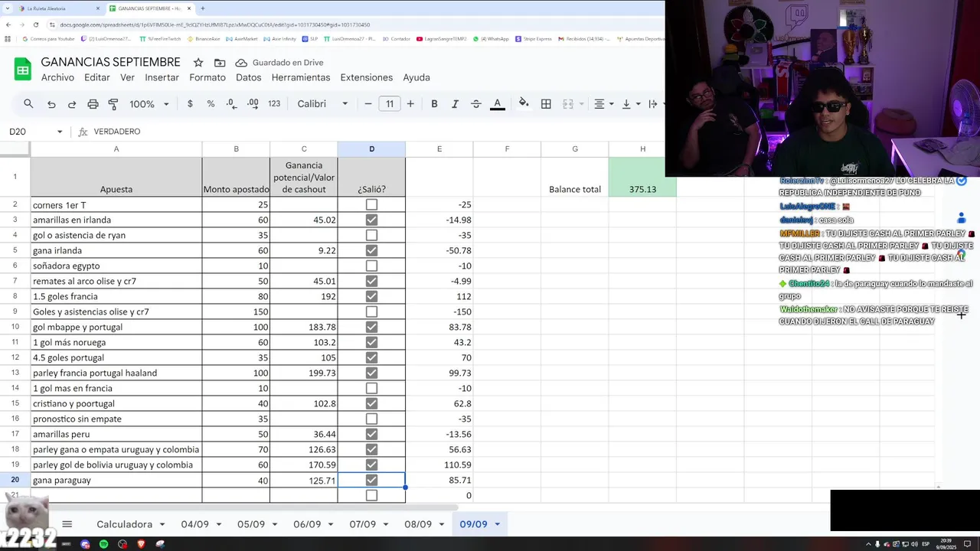
Task: Check the box for 1 gol mas en francia
Action: [371, 388]
